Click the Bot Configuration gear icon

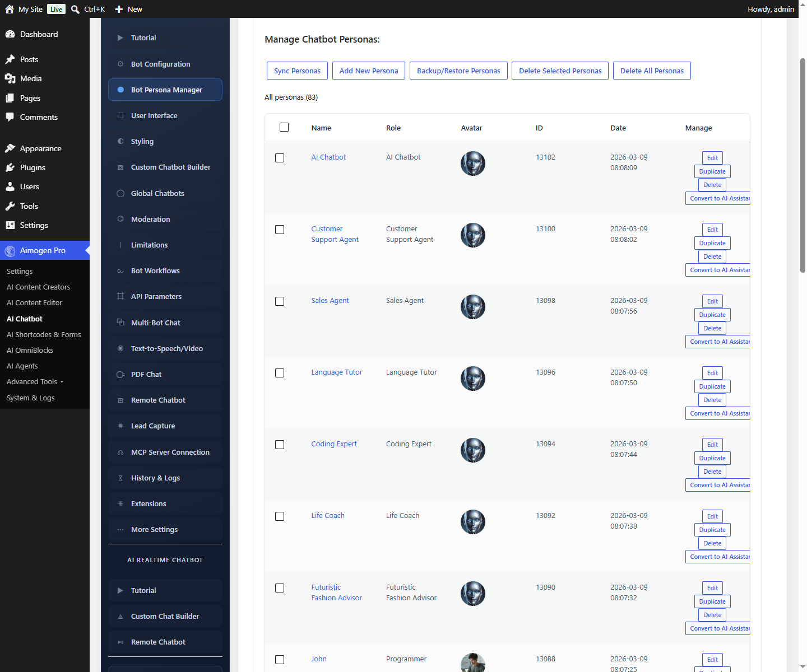coord(120,64)
